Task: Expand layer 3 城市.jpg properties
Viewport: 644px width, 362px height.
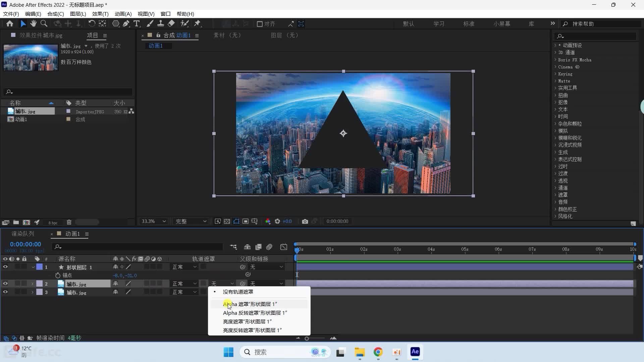Action: click(x=33, y=292)
